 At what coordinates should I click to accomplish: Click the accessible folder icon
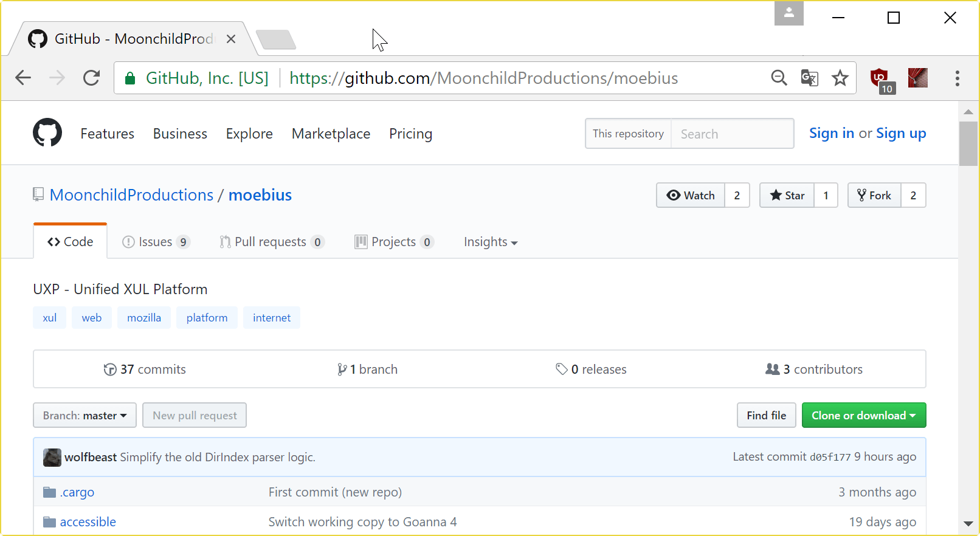click(x=50, y=522)
